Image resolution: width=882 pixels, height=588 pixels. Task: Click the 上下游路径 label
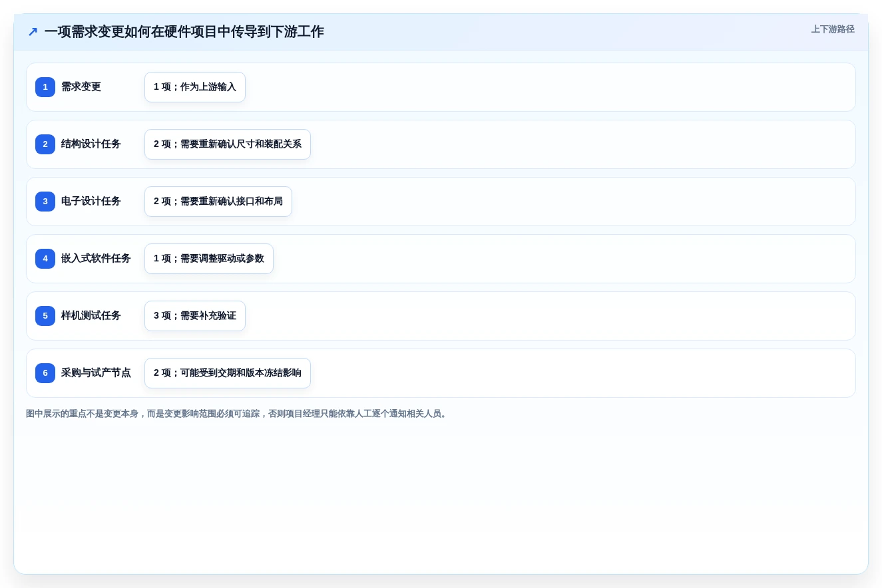point(833,29)
